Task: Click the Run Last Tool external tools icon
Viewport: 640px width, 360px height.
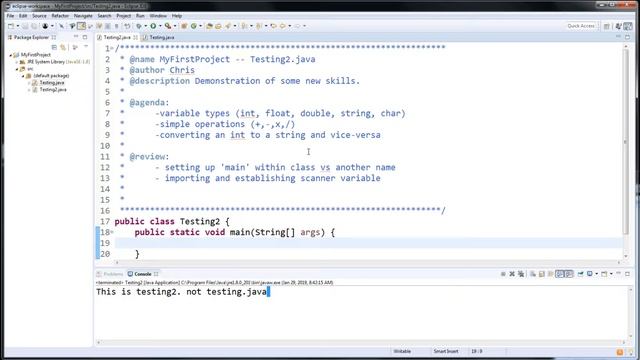Action: (168, 26)
